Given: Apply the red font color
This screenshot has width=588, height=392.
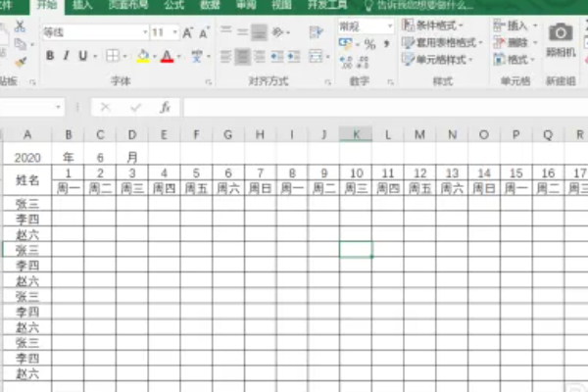Looking at the screenshot, I should click(x=167, y=56).
